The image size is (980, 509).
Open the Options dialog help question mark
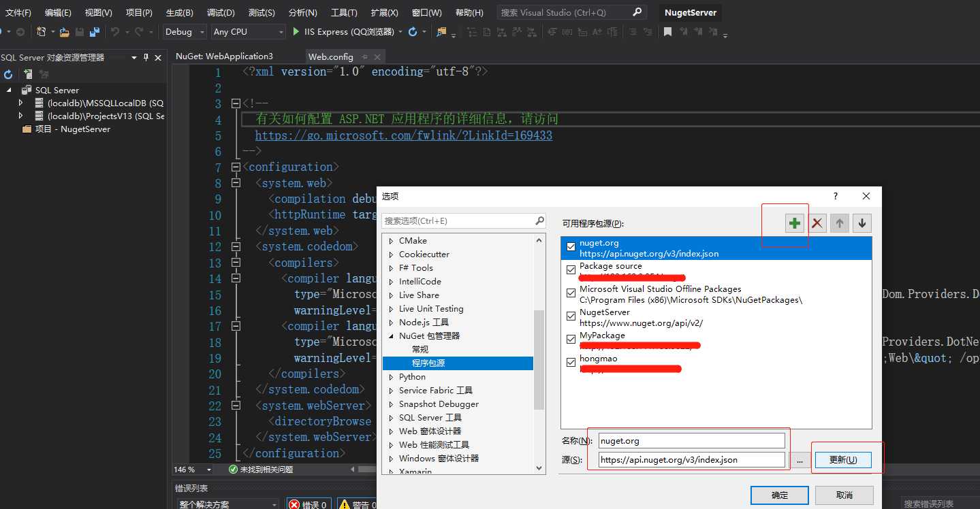click(836, 196)
